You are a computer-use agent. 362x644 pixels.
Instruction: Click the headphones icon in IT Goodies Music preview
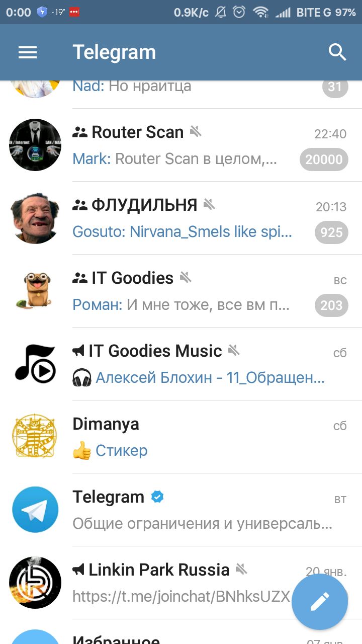[x=82, y=378]
